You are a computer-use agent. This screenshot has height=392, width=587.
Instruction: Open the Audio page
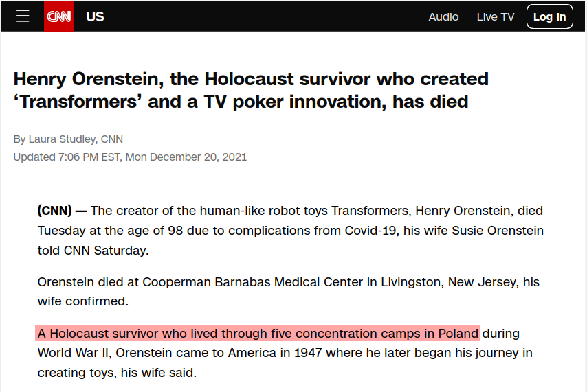point(443,17)
